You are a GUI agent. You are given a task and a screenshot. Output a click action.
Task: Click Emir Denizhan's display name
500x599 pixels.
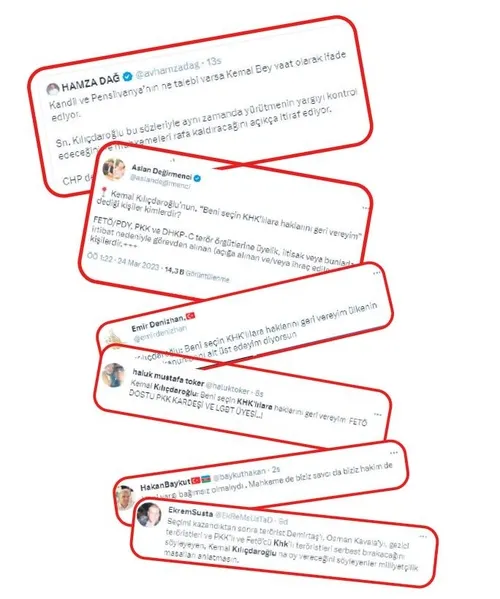point(158,324)
